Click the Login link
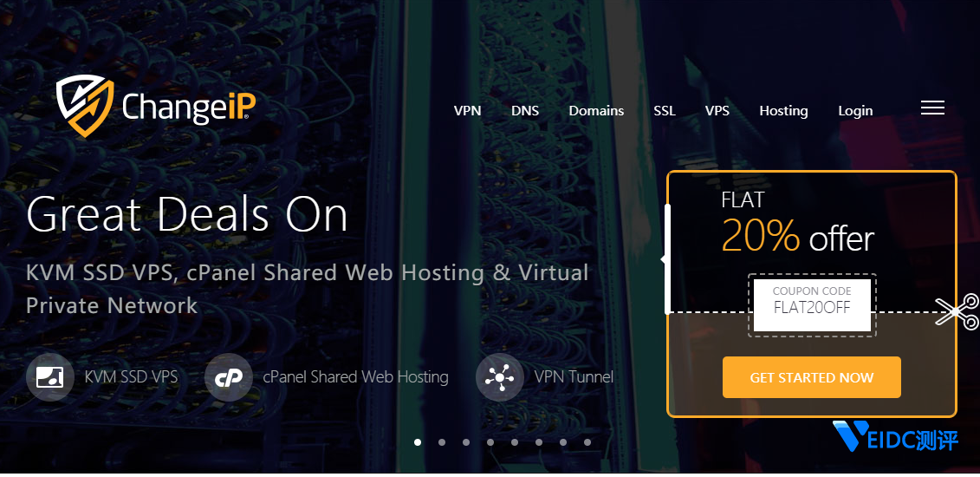This screenshot has width=980, height=477. [x=855, y=111]
